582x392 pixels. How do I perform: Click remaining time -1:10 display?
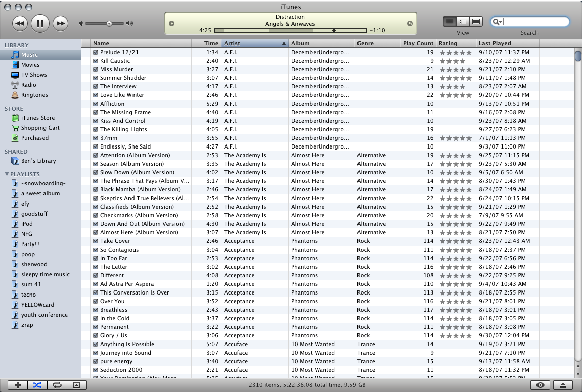point(377,30)
